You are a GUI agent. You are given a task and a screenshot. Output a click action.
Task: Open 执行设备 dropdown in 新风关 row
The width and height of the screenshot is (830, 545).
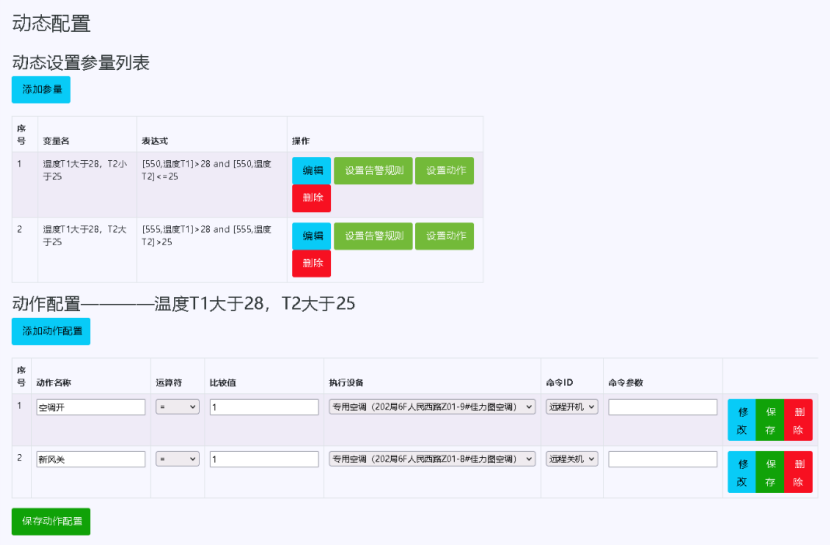(431, 459)
